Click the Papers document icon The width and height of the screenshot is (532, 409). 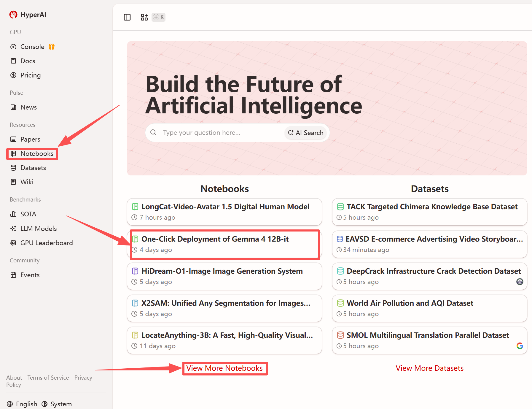13,139
